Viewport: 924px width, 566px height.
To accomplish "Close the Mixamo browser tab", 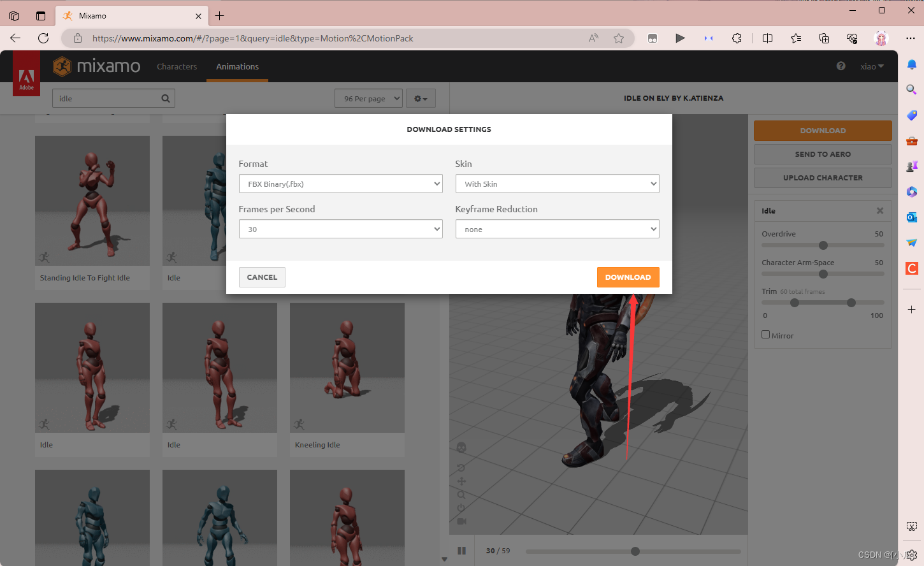I will coord(198,16).
